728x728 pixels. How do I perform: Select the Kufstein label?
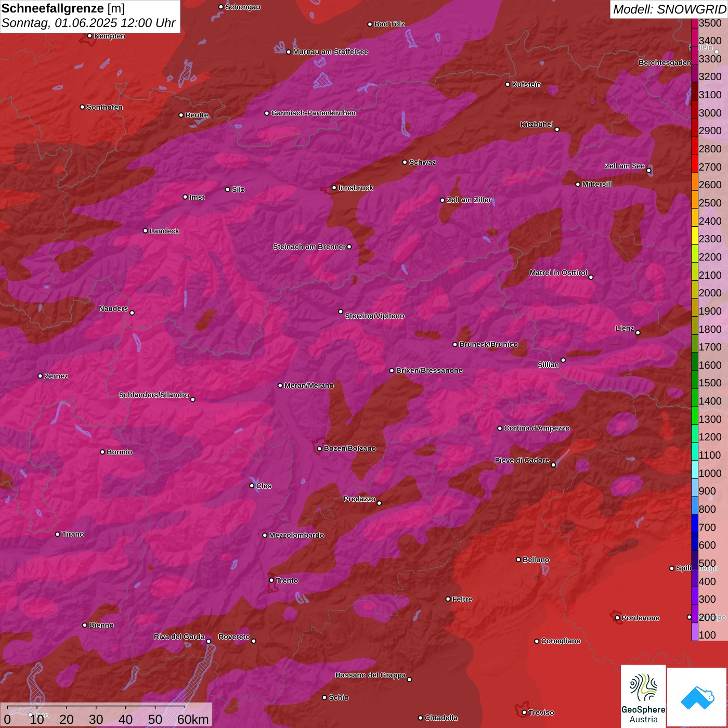[x=526, y=84]
